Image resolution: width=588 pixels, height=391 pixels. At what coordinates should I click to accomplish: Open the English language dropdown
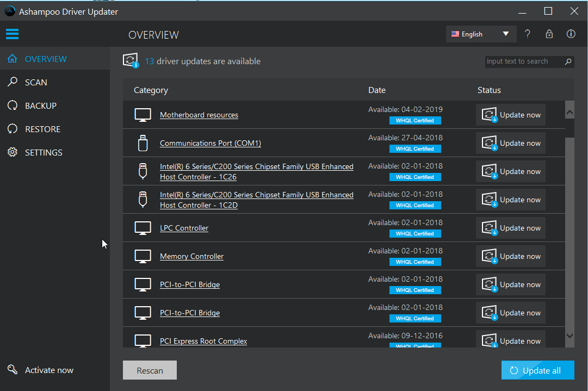click(x=480, y=34)
